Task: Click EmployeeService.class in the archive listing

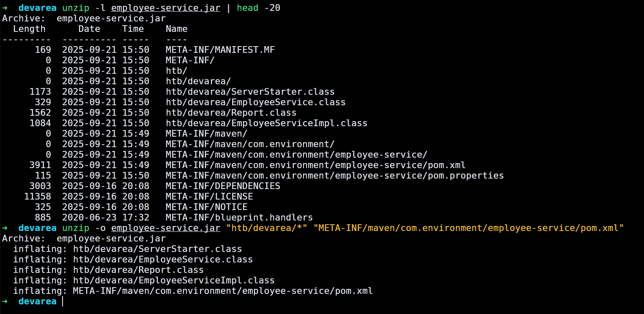Action: (256, 102)
